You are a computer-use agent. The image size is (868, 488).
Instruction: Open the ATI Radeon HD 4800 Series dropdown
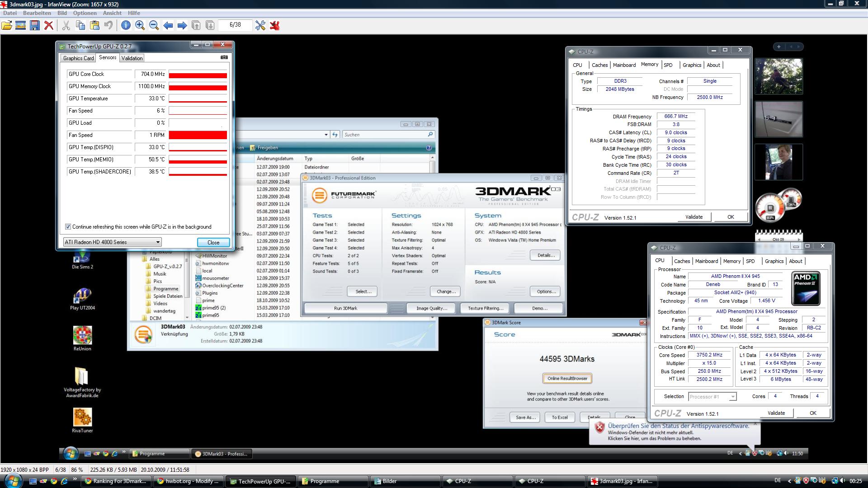click(112, 242)
